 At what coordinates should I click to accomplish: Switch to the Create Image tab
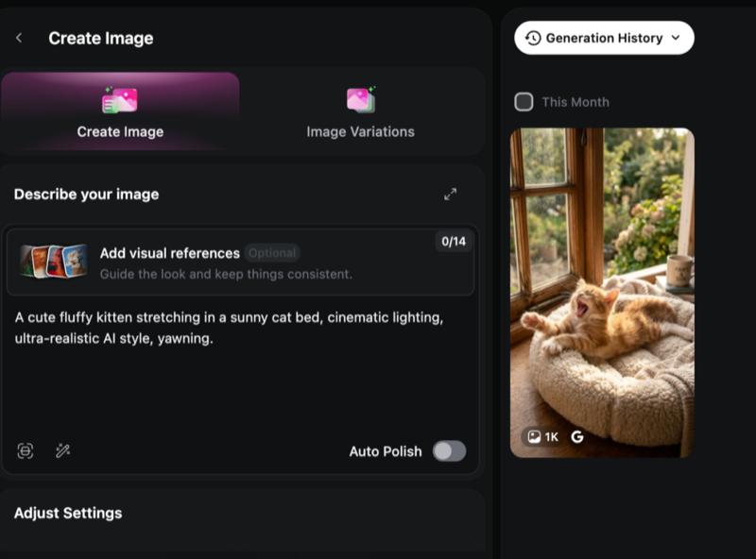coord(120,111)
